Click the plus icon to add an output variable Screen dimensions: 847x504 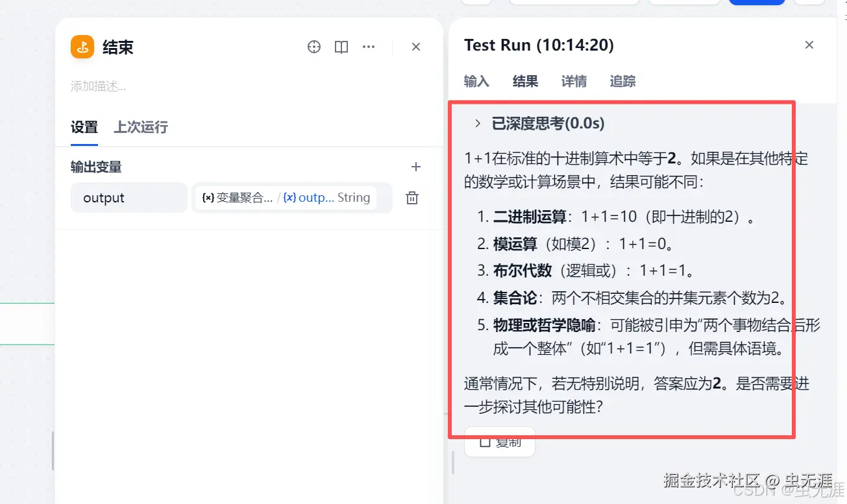click(415, 167)
